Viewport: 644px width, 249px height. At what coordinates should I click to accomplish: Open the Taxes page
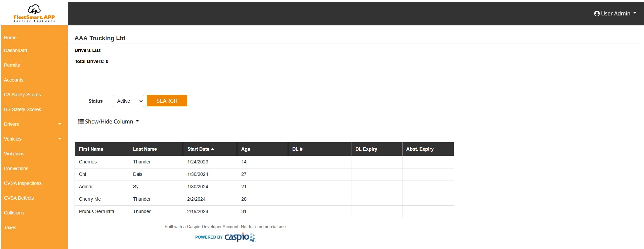[x=10, y=228]
